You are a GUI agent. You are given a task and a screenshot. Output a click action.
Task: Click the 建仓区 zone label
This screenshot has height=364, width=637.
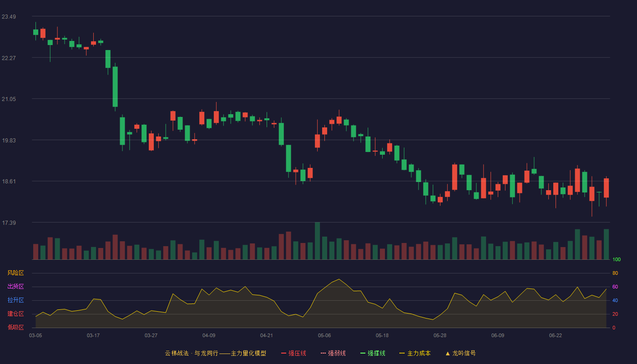(x=15, y=314)
